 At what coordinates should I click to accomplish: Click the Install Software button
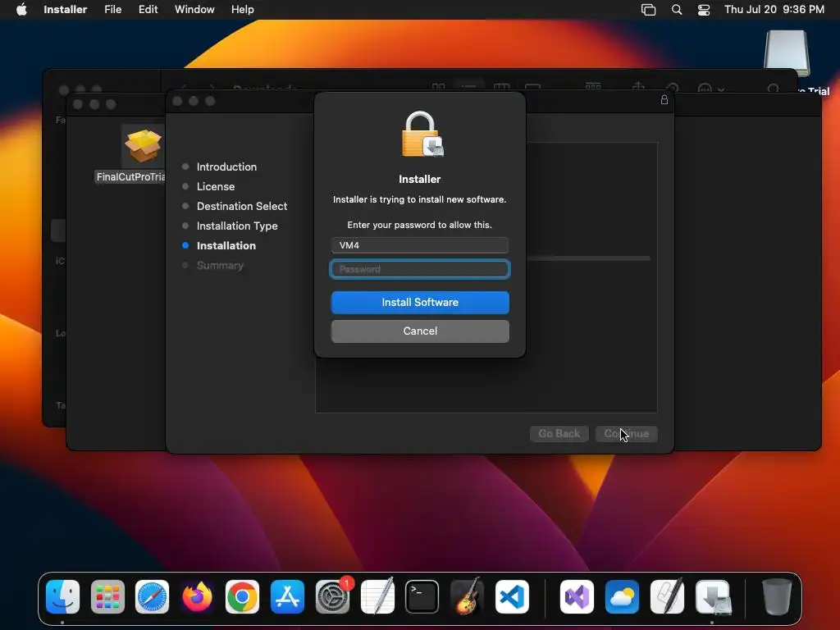[420, 302]
